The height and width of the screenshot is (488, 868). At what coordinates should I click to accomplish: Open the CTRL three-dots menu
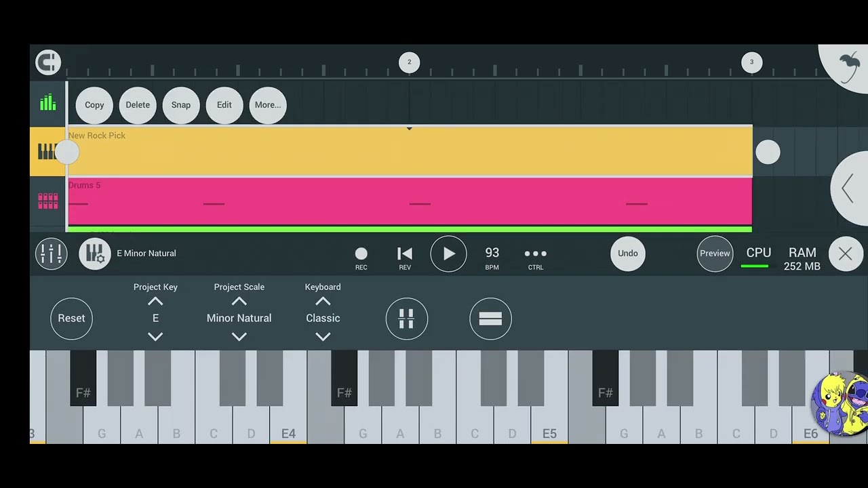[536, 257]
